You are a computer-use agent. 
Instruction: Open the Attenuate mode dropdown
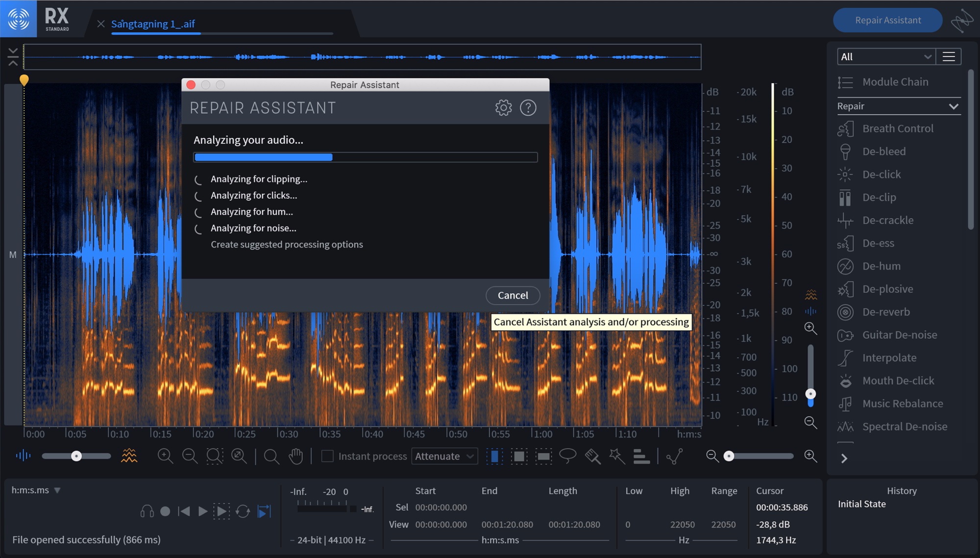coord(444,456)
